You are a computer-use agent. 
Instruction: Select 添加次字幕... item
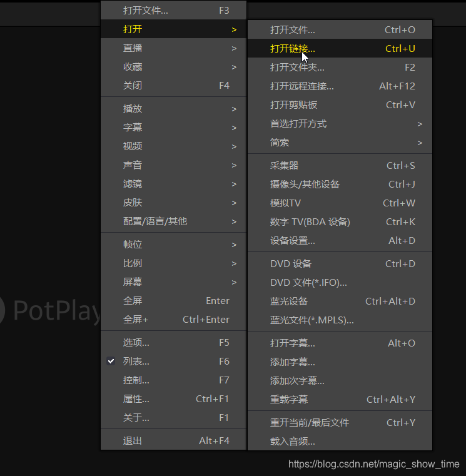(x=340, y=381)
